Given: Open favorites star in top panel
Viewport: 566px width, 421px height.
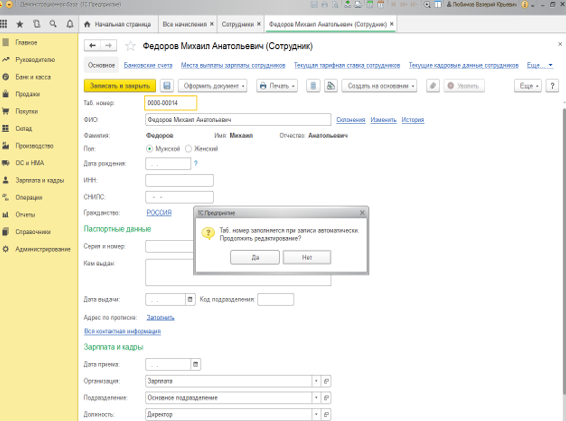Looking at the screenshot, I should coord(20,24).
